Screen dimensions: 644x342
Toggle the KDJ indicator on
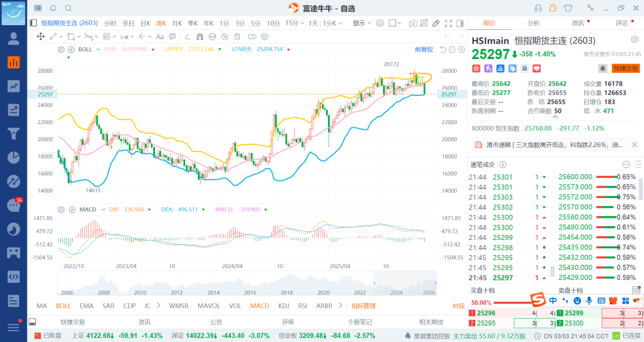click(283, 306)
